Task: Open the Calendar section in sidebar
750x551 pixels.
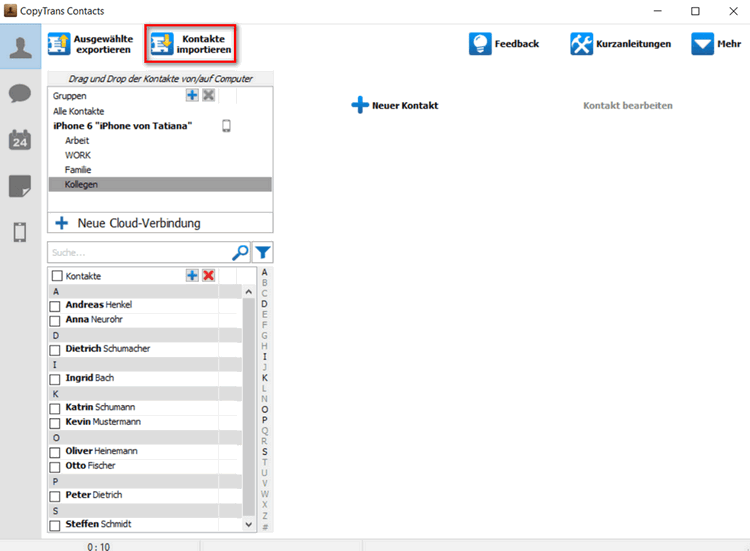Action: coord(20,140)
